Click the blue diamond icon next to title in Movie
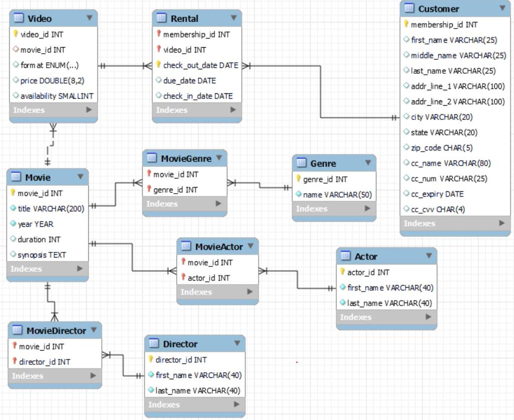 13,209
